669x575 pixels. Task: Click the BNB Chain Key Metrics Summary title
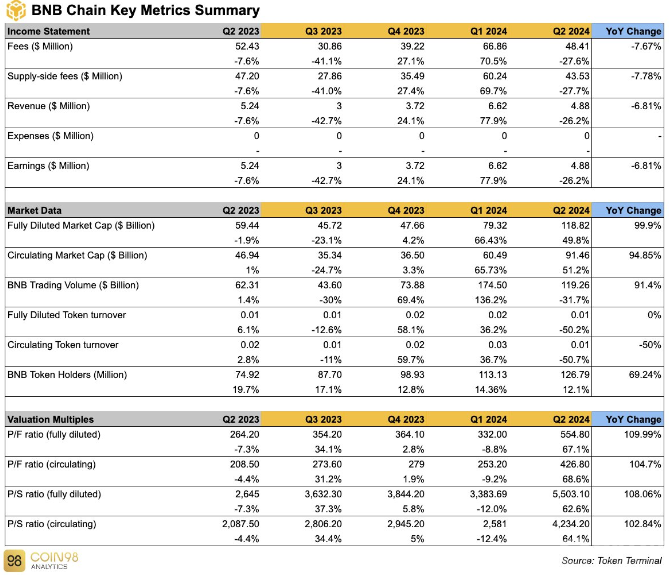coord(145,10)
